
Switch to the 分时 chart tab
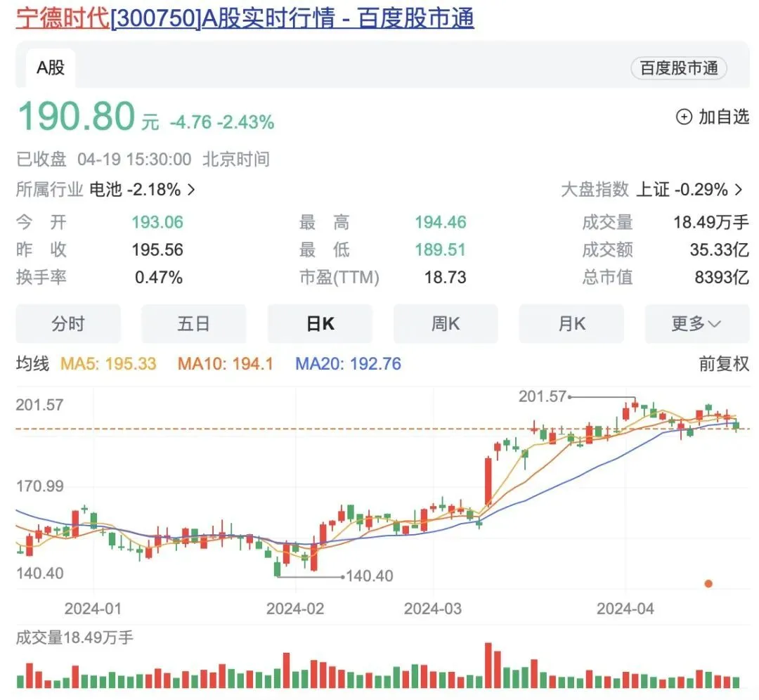68,323
